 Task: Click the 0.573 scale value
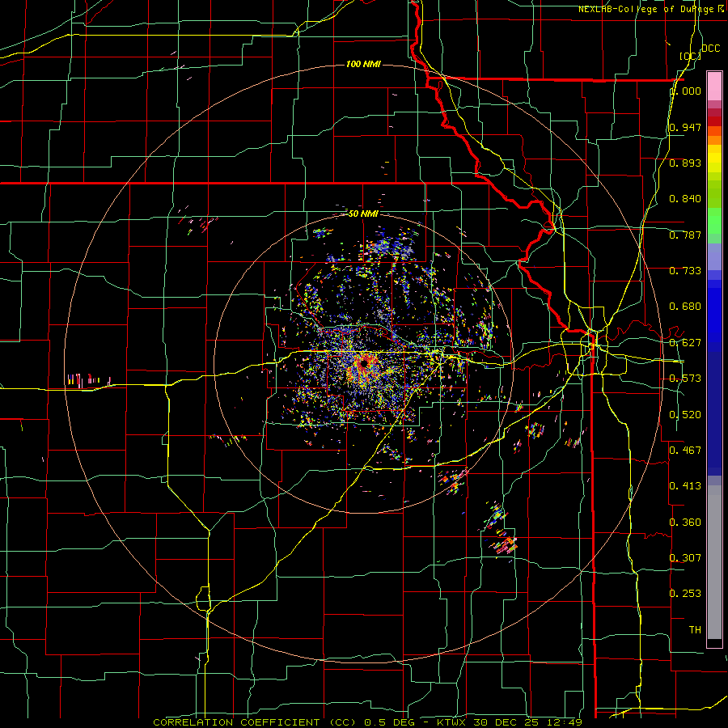(685, 379)
